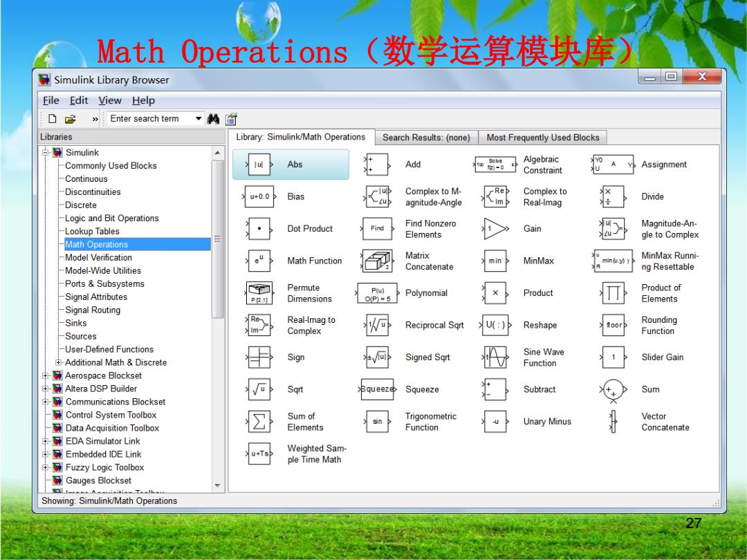The height and width of the screenshot is (560, 747).
Task: Click the Libraries scrollbar down arrow
Action: (x=218, y=486)
